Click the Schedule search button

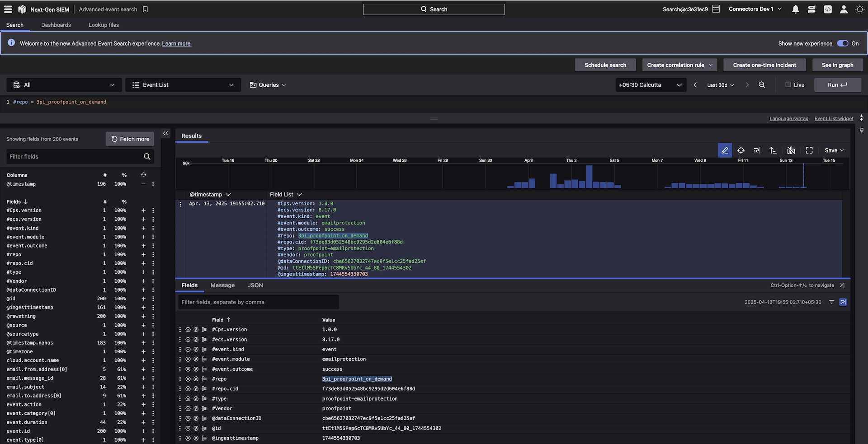click(605, 65)
